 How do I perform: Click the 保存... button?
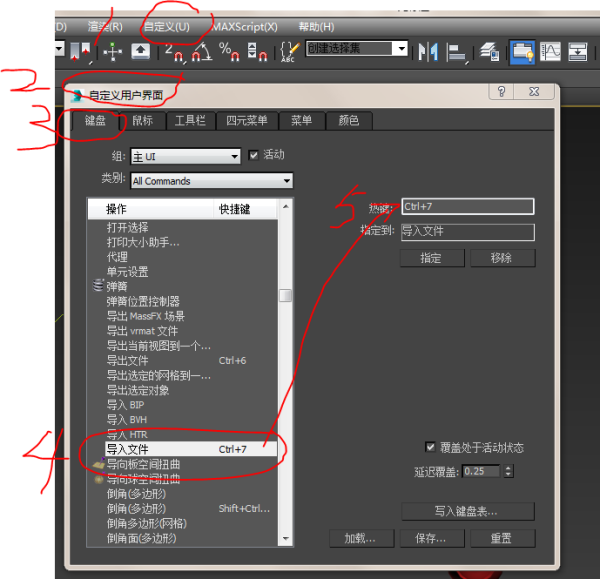pos(432,538)
